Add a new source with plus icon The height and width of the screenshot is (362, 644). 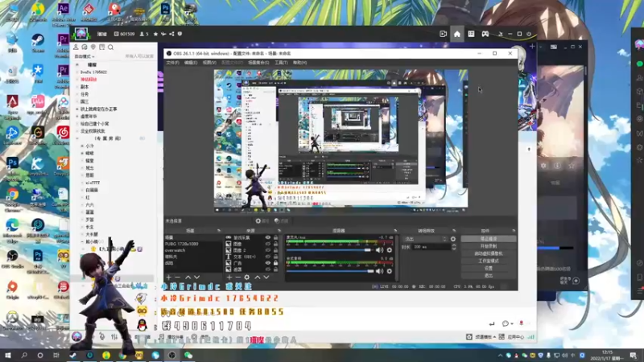point(229,278)
